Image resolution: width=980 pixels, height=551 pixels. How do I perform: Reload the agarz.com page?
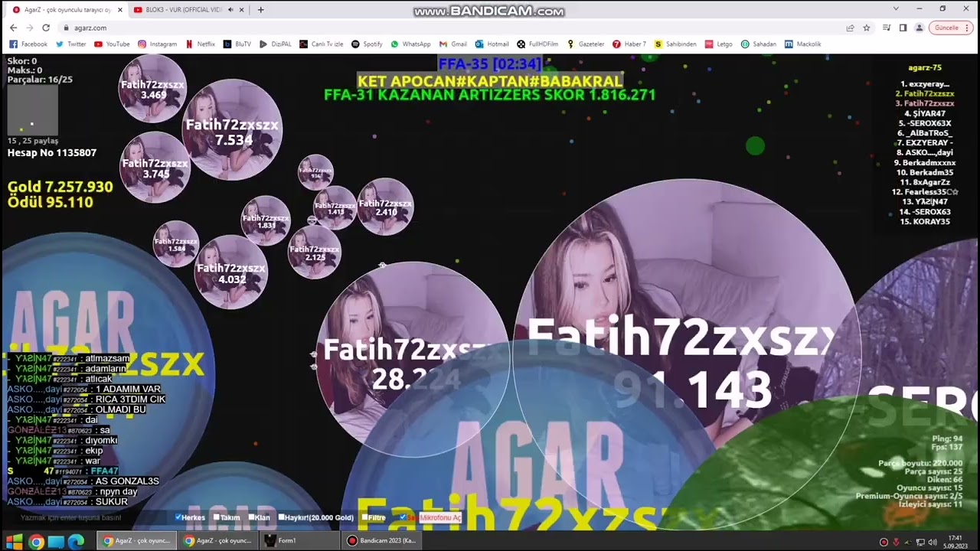[46, 28]
